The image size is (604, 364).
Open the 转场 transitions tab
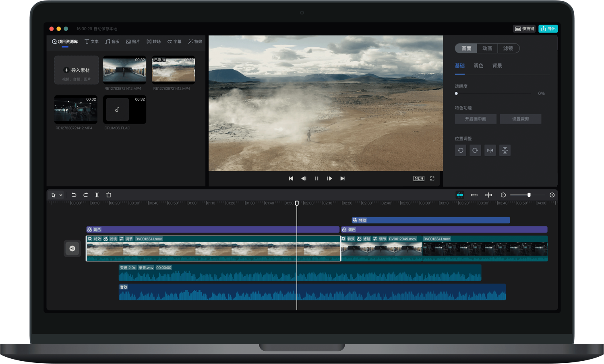pos(154,41)
